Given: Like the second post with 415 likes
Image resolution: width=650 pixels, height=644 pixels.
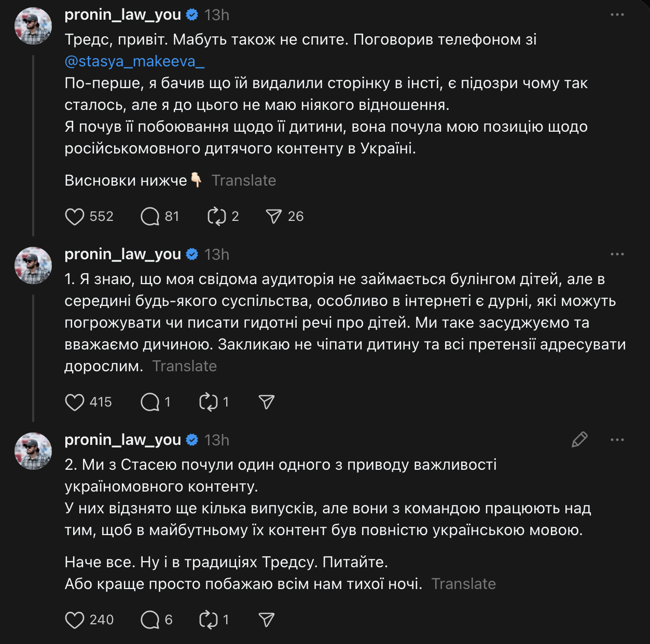Looking at the screenshot, I should (75, 402).
